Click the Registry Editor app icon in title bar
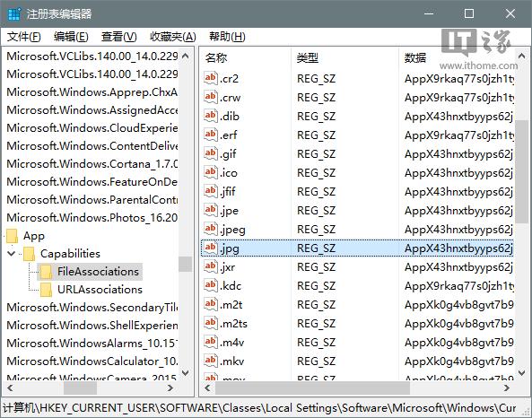 (14, 14)
